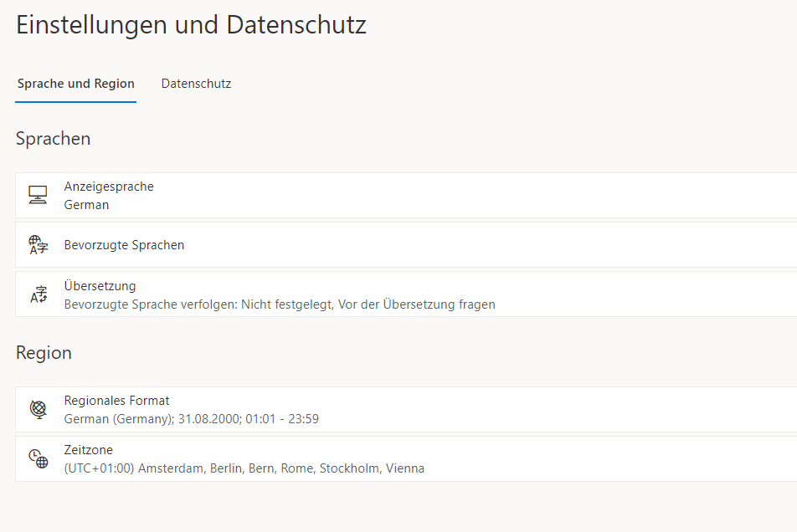Click the UTC+01:00 Amsterdam, Berlin timezone text
Viewport: 797px width, 532px height.
244,468
